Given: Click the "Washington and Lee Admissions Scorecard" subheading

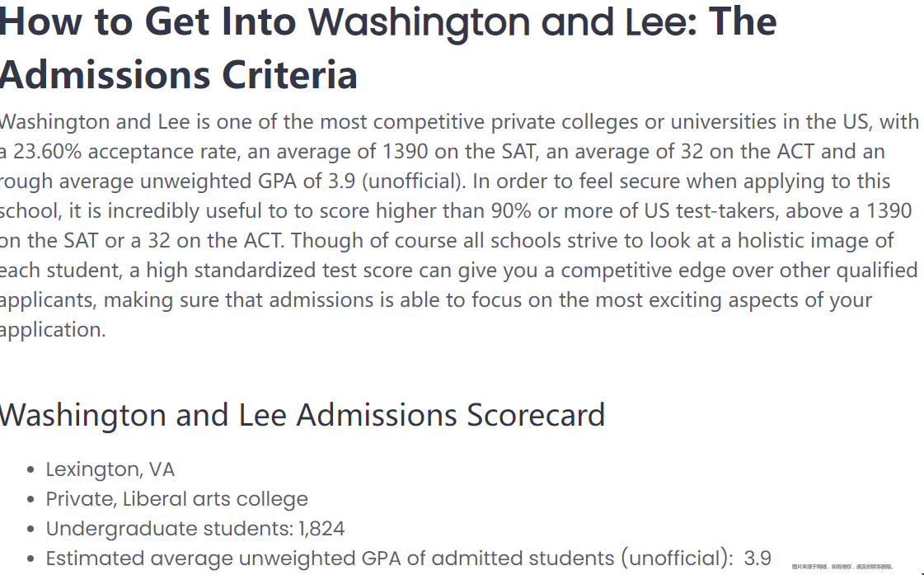Looking at the screenshot, I should [302, 414].
